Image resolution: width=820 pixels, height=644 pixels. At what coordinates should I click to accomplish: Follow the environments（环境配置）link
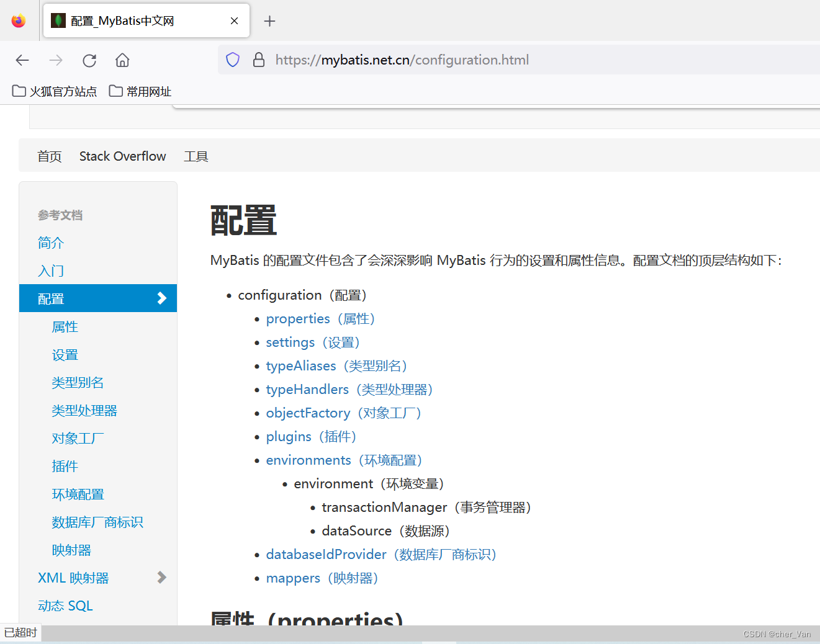(345, 460)
